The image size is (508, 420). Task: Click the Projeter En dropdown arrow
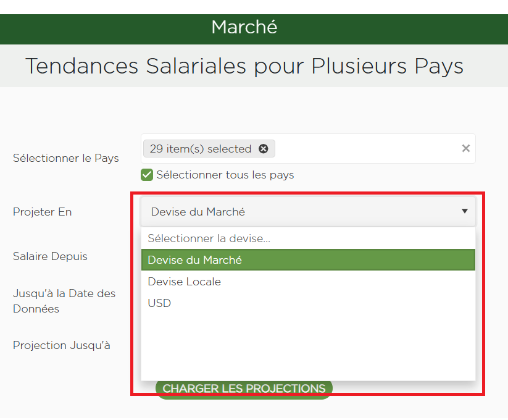coord(465,211)
